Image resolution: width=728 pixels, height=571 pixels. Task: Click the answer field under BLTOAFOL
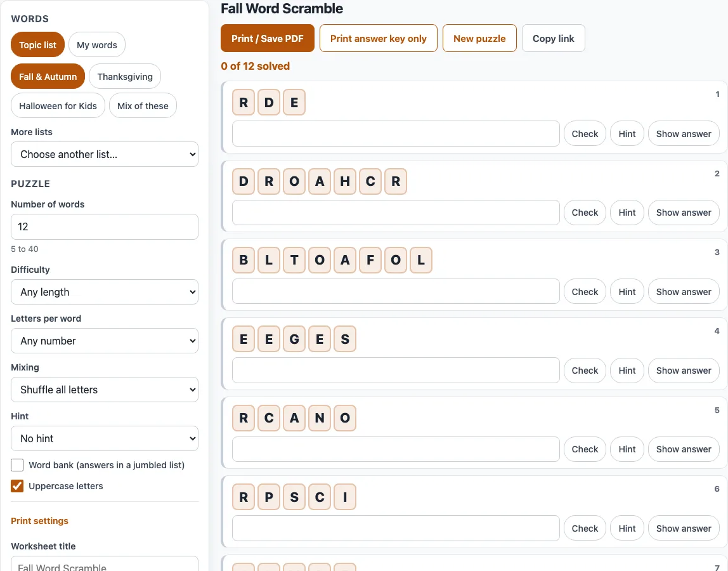pyautogui.click(x=396, y=291)
